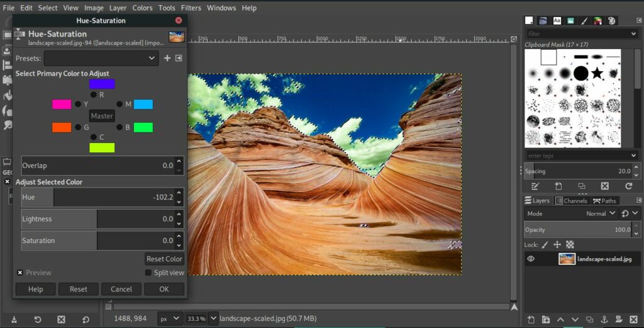644x328 pixels.
Task: Hide the landscape-scaled.jpg layer
Action: (531, 259)
